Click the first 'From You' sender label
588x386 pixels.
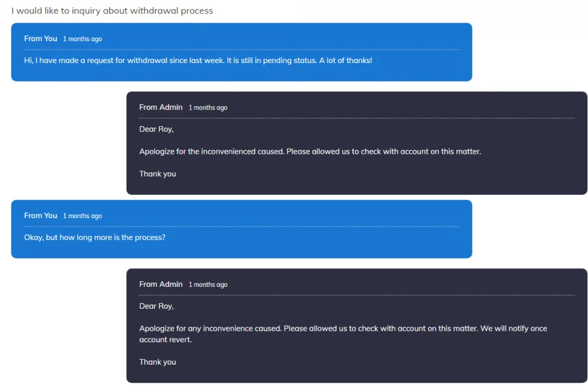40,39
